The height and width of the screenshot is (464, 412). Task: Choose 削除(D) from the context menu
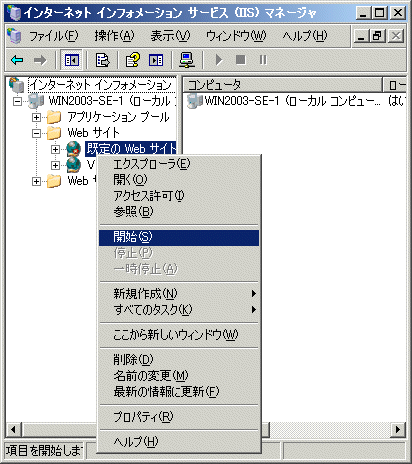(x=179, y=360)
